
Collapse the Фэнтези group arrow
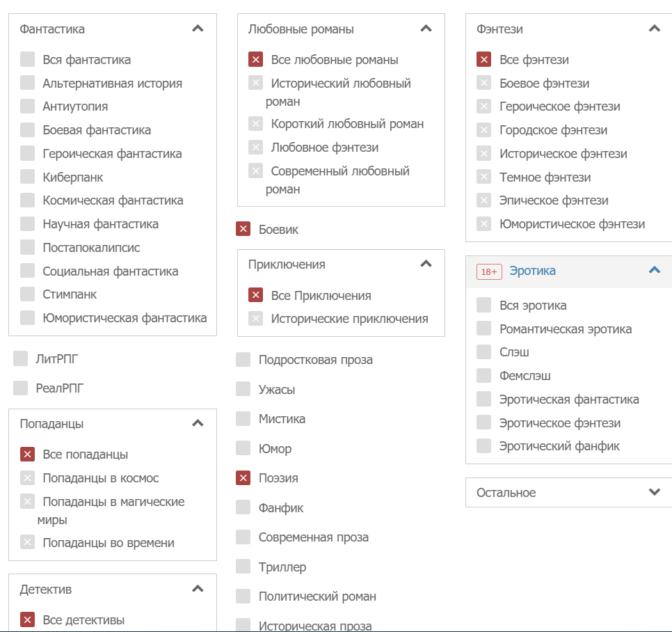[x=654, y=29]
